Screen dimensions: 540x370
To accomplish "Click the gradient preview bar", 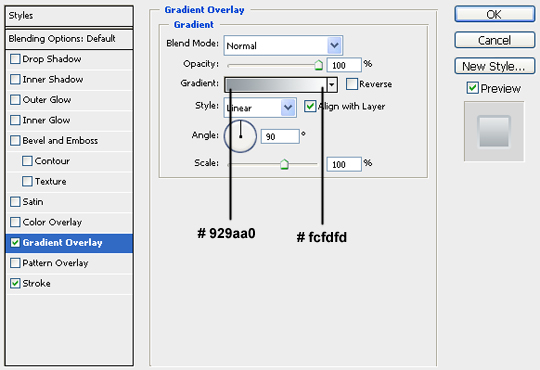I will point(276,84).
